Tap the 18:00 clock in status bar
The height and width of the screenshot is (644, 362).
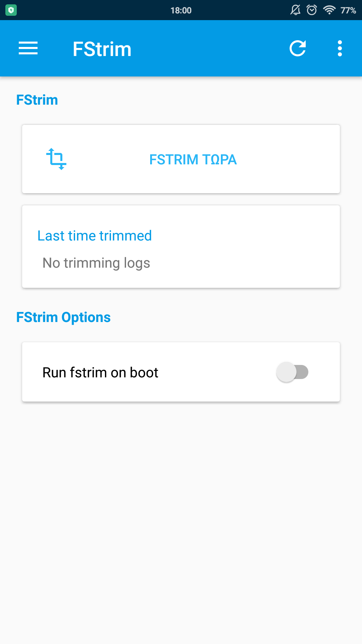click(181, 10)
